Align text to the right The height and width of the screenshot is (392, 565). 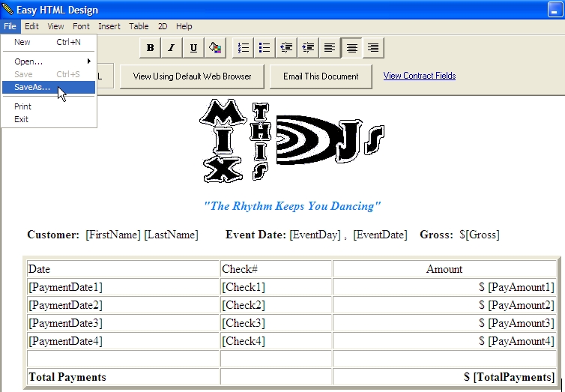point(373,48)
